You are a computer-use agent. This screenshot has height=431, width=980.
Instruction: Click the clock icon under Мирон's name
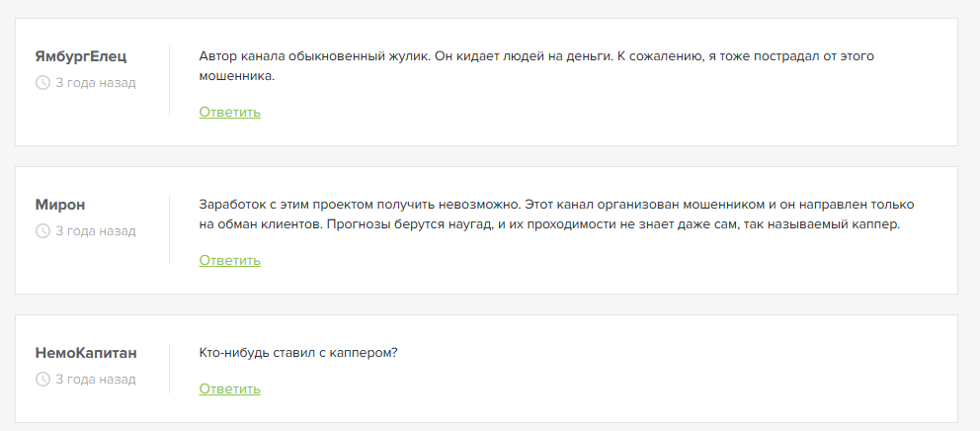[42, 231]
